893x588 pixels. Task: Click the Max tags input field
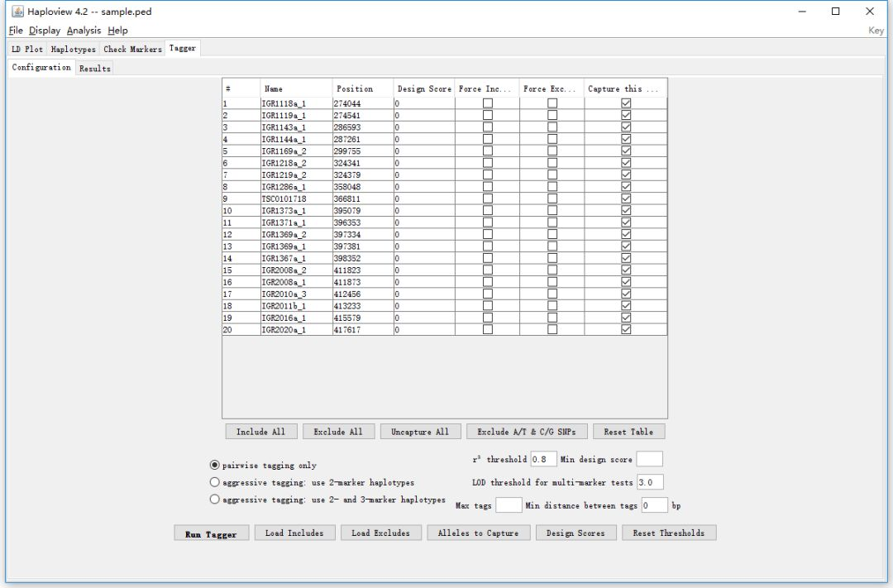509,504
